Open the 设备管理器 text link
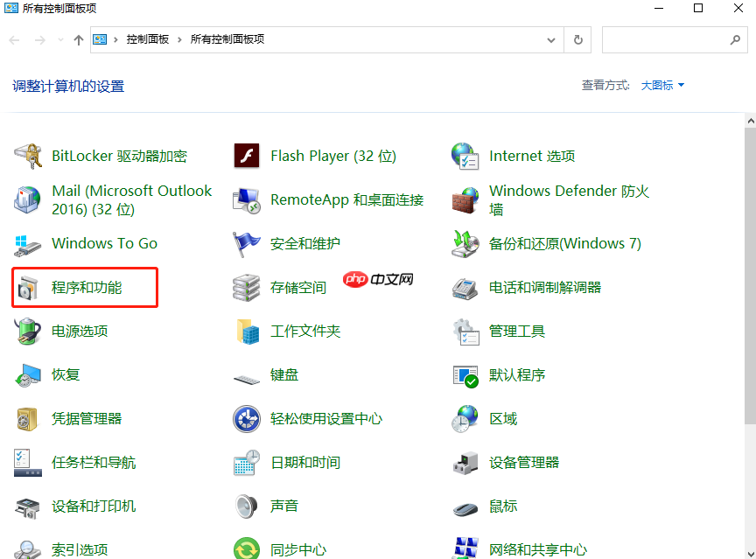This screenshot has height=559, width=756. tap(523, 463)
